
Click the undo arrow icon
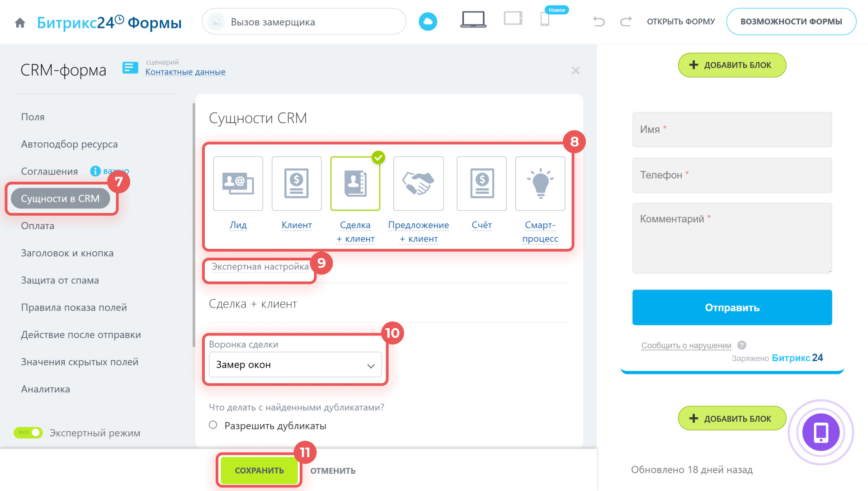click(599, 22)
